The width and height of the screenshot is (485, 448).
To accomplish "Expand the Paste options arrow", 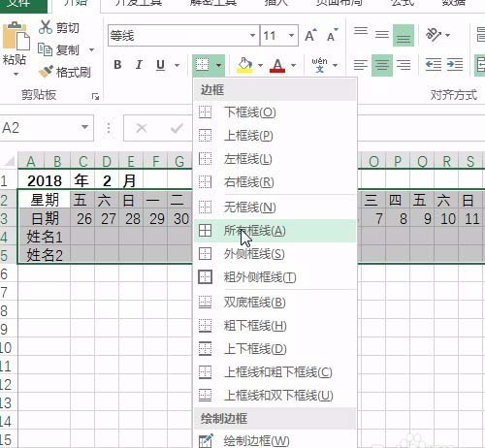I will [x=16, y=74].
